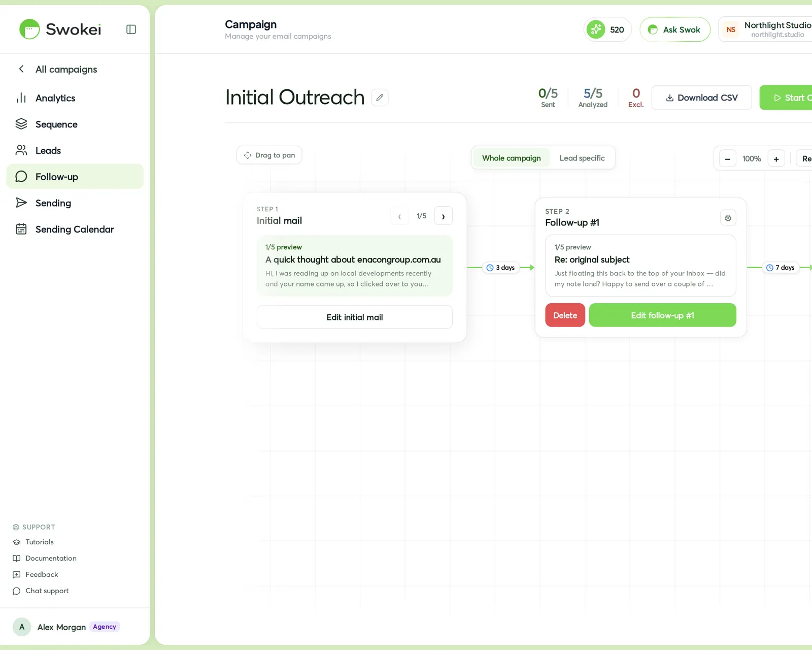812x650 pixels.
Task: Switch to the Lead specific view
Action: tap(582, 158)
